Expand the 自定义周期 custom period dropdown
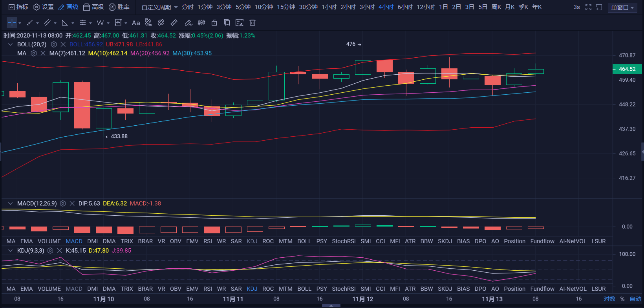The width and height of the screenshot is (644, 308). point(159,7)
